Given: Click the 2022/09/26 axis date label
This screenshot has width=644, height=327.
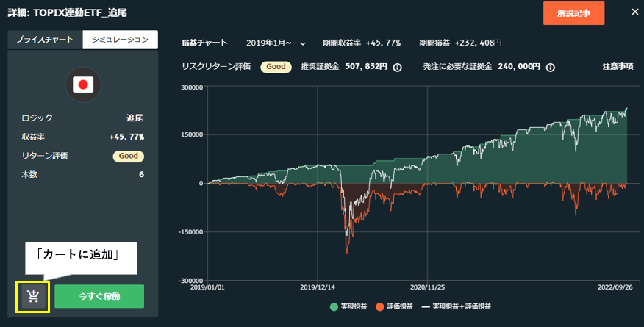Looking at the screenshot, I should pyautogui.click(x=615, y=287).
